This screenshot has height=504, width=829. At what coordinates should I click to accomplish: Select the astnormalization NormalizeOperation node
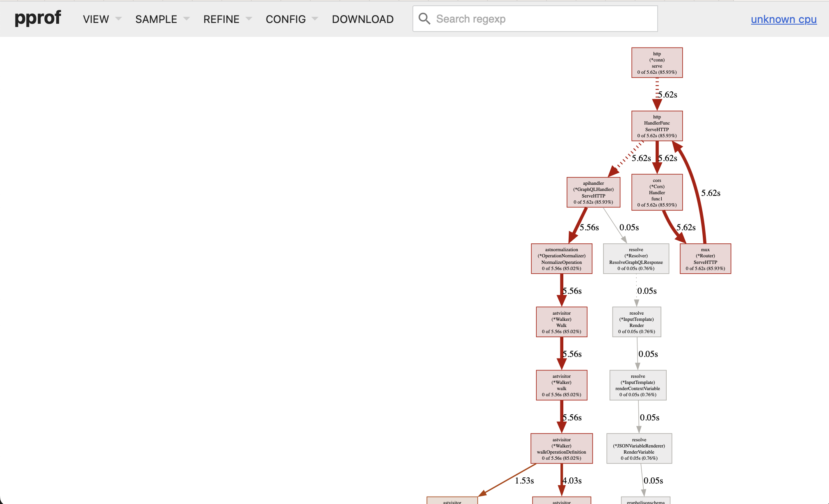click(x=561, y=259)
